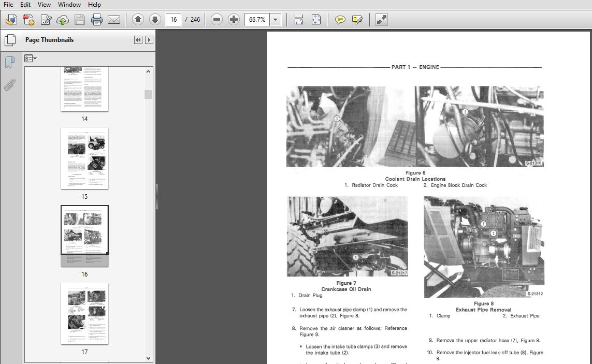The width and height of the screenshot is (592, 364).
Task: Zoom in with the plus button
Action: point(234,20)
